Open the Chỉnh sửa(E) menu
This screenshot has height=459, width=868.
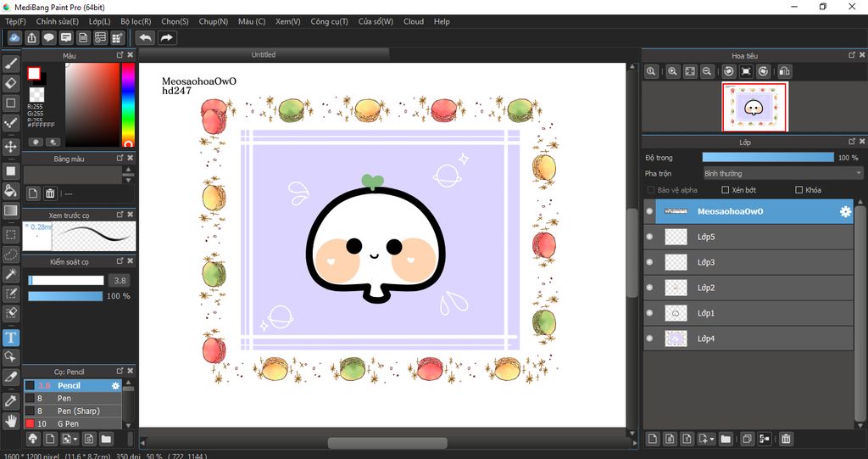click(x=58, y=21)
